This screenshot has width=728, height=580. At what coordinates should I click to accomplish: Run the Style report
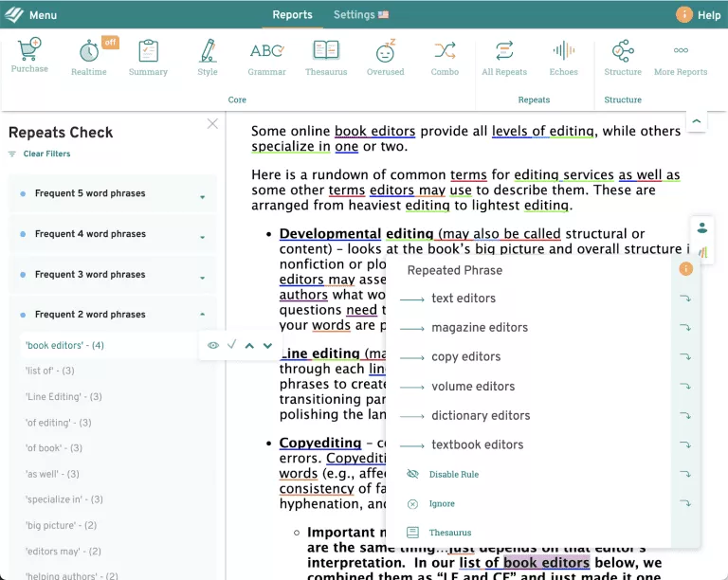tap(208, 58)
